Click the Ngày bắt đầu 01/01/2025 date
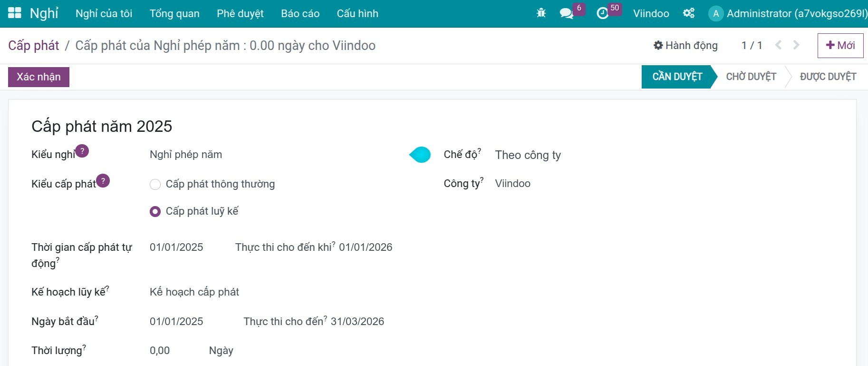 click(176, 321)
